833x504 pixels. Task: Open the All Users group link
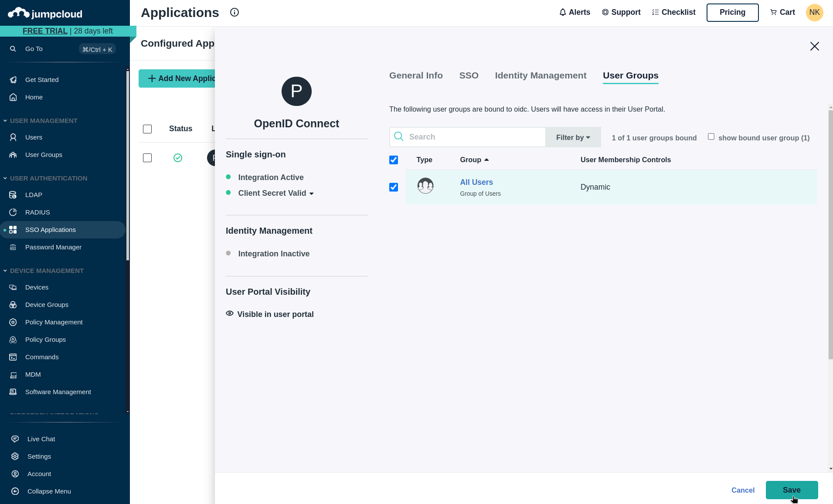476,182
